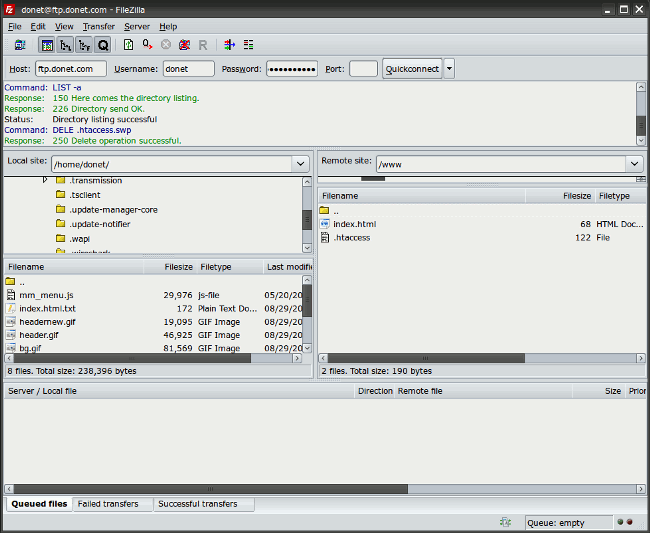Click the Quickconnect button
The image size is (650, 533).
click(x=412, y=69)
